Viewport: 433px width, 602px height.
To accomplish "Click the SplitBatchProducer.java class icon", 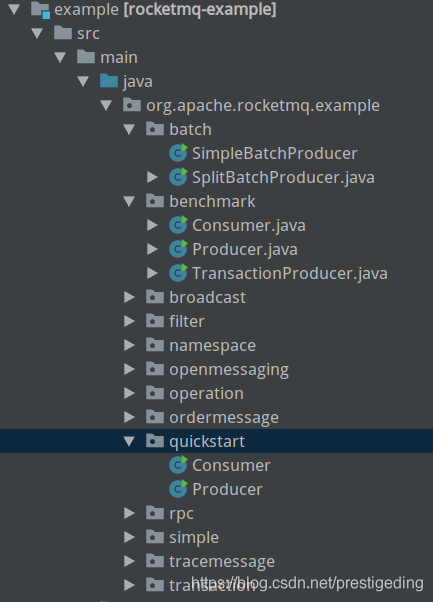I will coord(178,177).
